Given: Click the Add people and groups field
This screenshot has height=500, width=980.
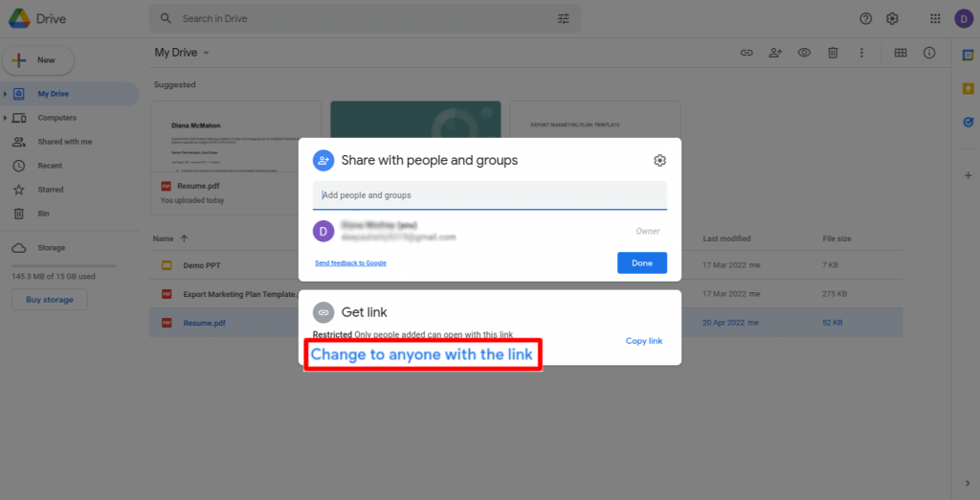Looking at the screenshot, I should pyautogui.click(x=489, y=195).
